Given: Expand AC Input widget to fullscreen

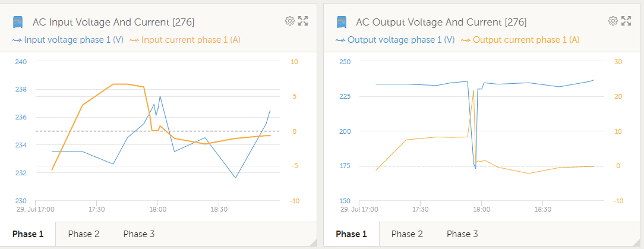Looking at the screenshot, I should [x=303, y=21].
